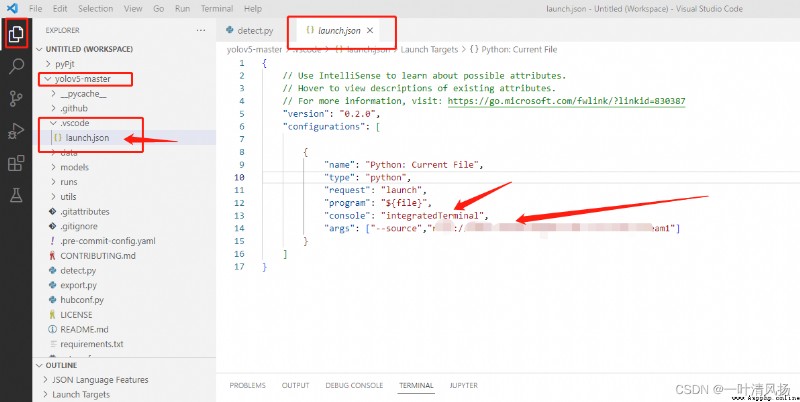
Task: Open the Go menu
Action: tap(159, 9)
